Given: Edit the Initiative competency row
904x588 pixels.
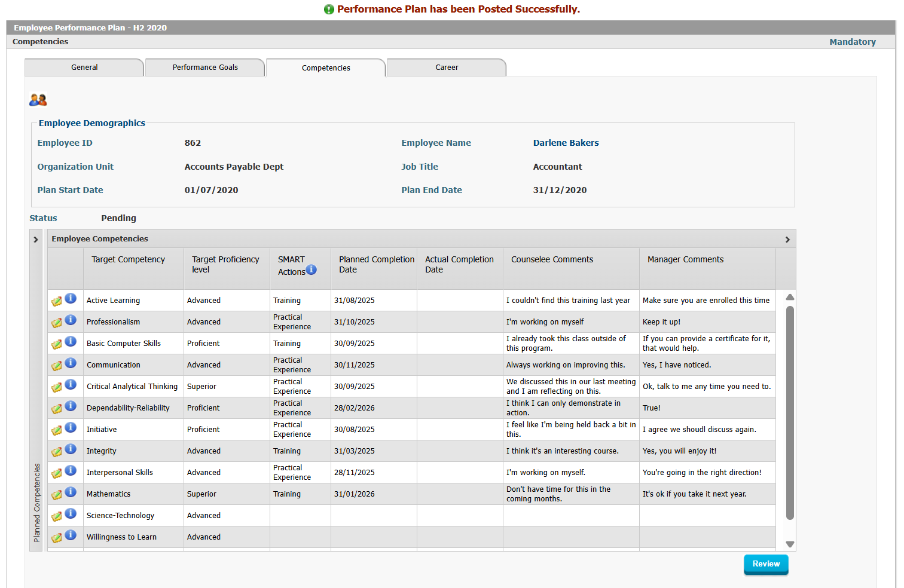Looking at the screenshot, I should pos(57,430).
